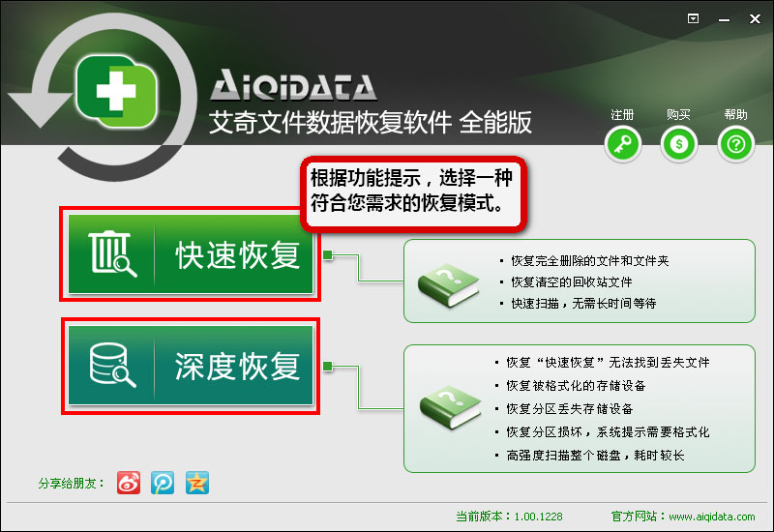Screen dimensions: 774x532
Task: Start the 快速恢复 mode
Action: pyautogui.click(x=191, y=254)
